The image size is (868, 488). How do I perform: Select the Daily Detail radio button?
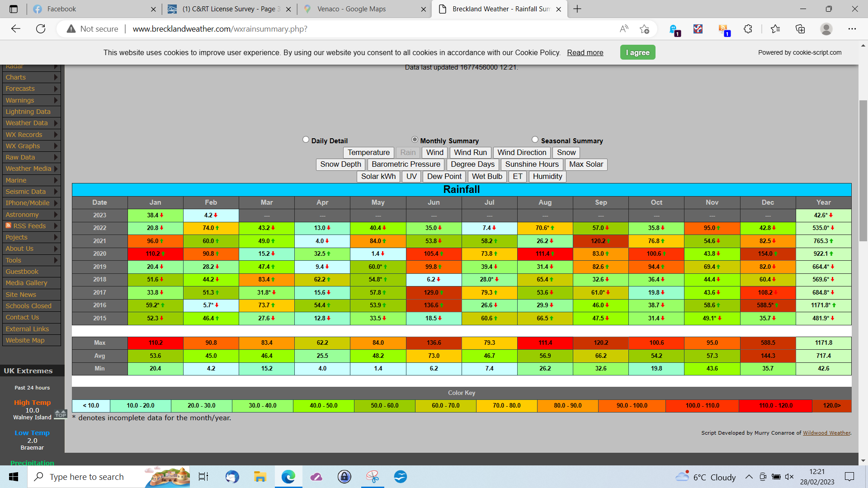(306, 140)
